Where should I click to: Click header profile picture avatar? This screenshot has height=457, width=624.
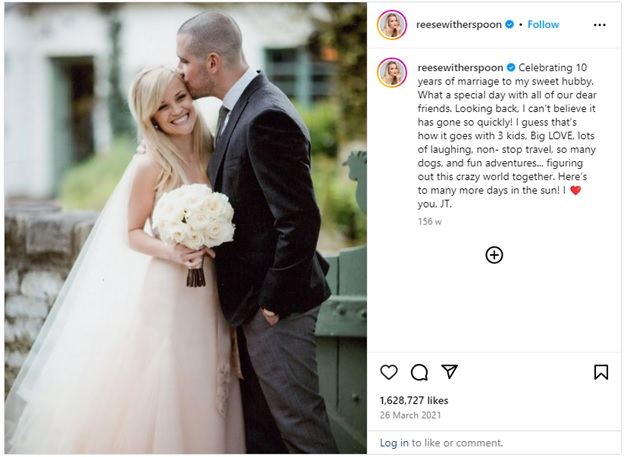tap(392, 25)
